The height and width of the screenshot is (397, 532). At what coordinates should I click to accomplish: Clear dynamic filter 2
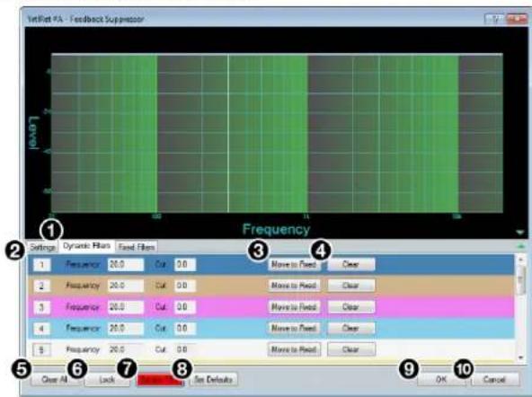coord(351,286)
